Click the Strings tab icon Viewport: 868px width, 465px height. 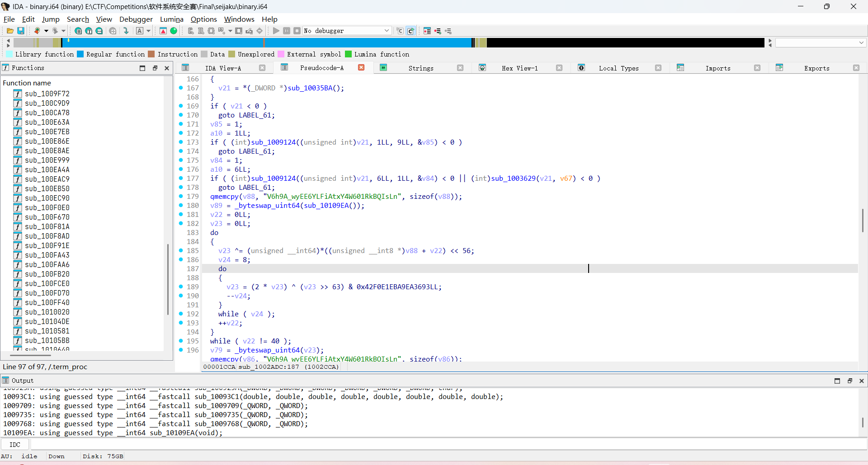pos(383,68)
